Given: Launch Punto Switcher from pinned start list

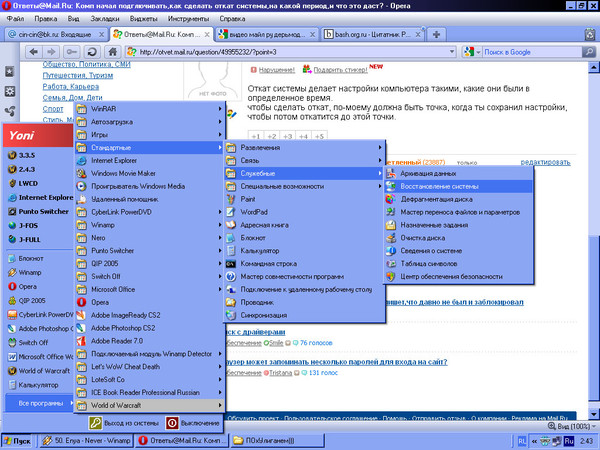Looking at the screenshot, I should tap(39, 211).
